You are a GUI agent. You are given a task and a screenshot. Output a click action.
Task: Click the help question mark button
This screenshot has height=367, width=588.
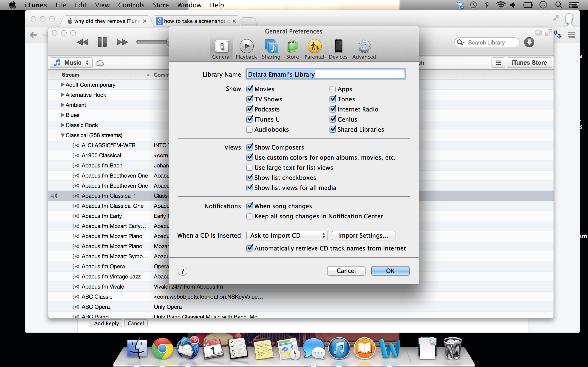[182, 271]
